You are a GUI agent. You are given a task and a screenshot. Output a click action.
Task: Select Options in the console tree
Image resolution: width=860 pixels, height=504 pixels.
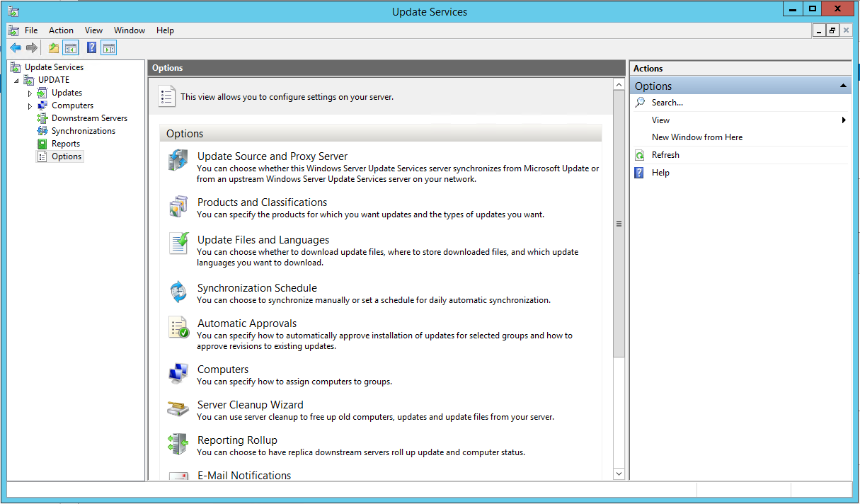coord(67,156)
